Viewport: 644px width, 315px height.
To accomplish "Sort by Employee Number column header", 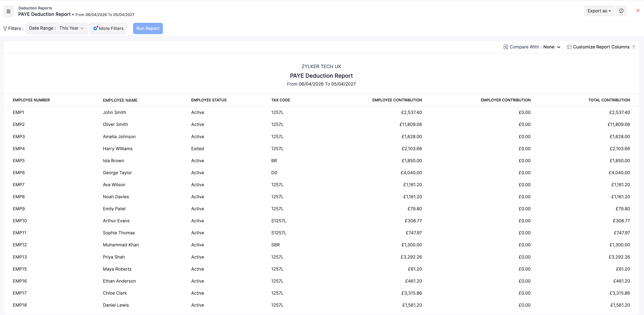I will coord(31,100).
